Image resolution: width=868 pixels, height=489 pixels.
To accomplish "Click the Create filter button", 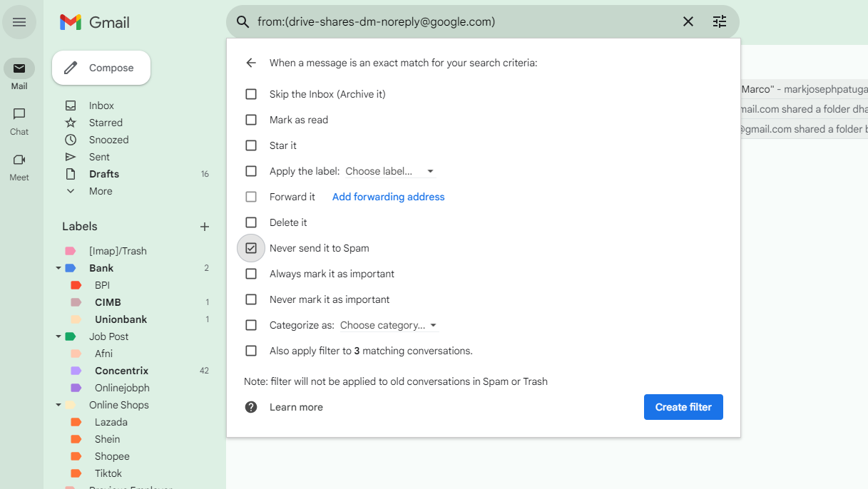I will click(x=683, y=407).
